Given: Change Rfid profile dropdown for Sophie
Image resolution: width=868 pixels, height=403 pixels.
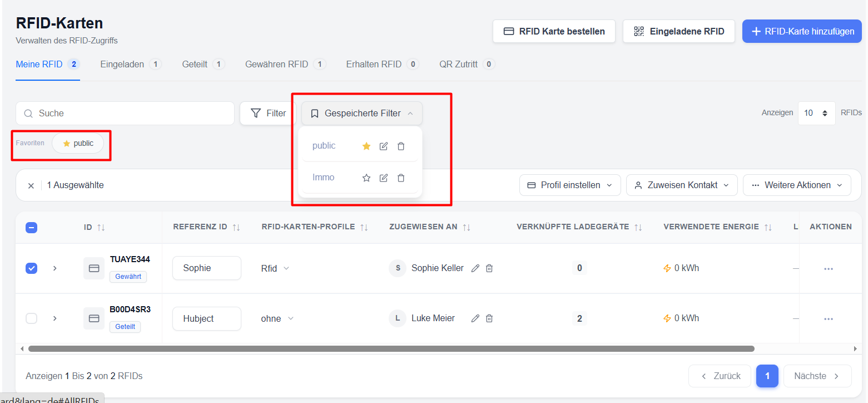Looking at the screenshot, I should click(x=275, y=268).
